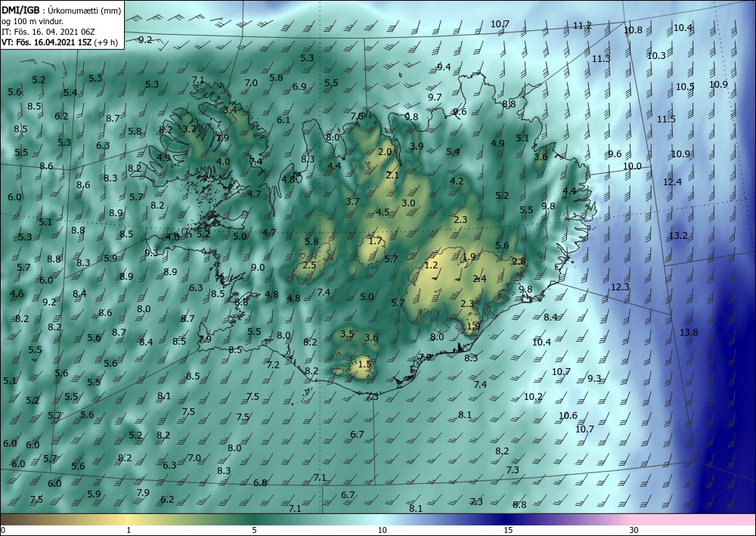Click the color scale label "5"
Viewport: 756px width, 536px height.
click(x=254, y=531)
